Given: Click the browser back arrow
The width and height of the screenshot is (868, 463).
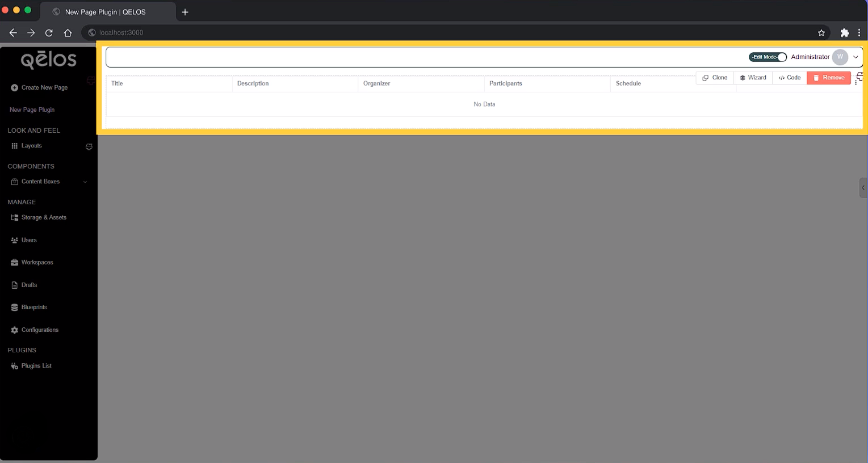Looking at the screenshot, I should 13,33.
